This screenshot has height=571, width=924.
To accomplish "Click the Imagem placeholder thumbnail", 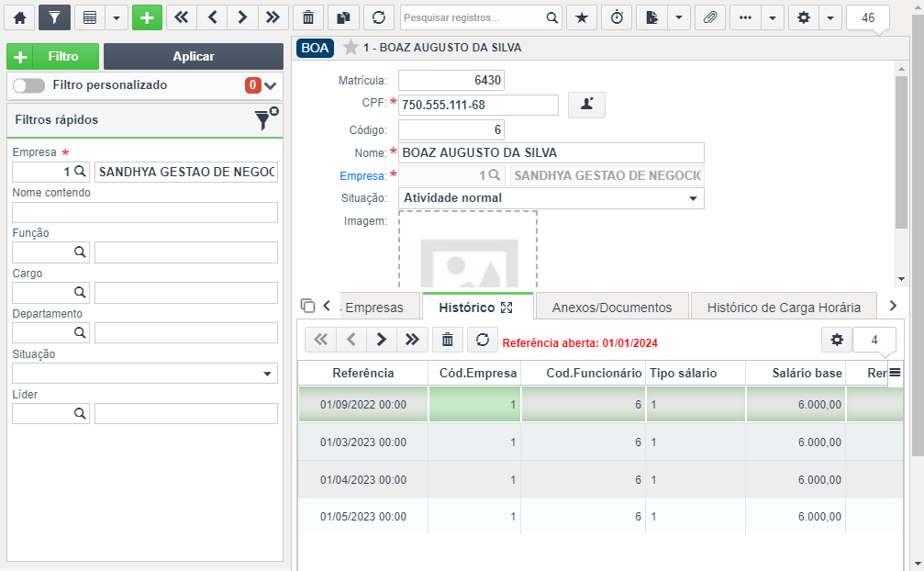I will [x=468, y=250].
